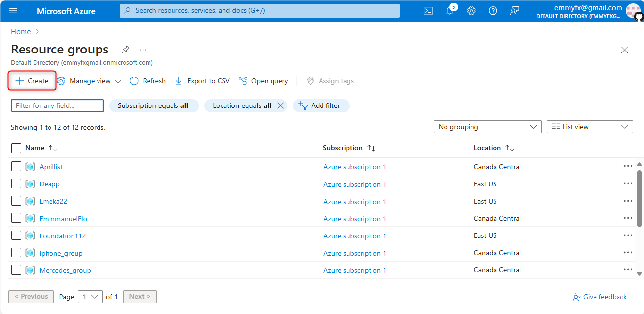Open the hamburger portal menu
644x314 pixels.
(x=13, y=11)
